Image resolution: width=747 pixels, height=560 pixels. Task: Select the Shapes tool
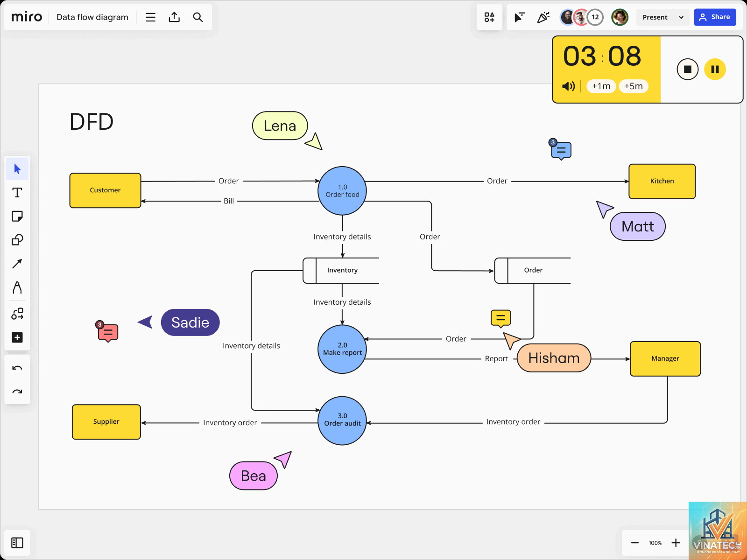17,240
